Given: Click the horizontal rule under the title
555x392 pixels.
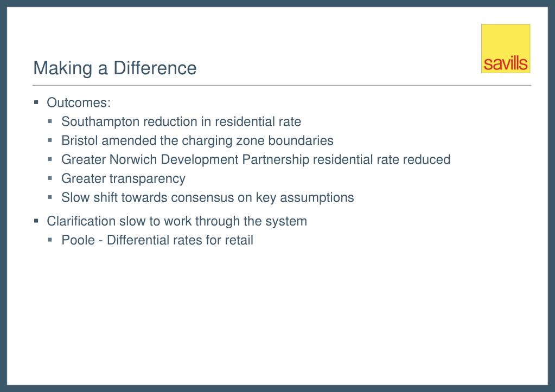Looking at the screenshot, I should point(282,85).
